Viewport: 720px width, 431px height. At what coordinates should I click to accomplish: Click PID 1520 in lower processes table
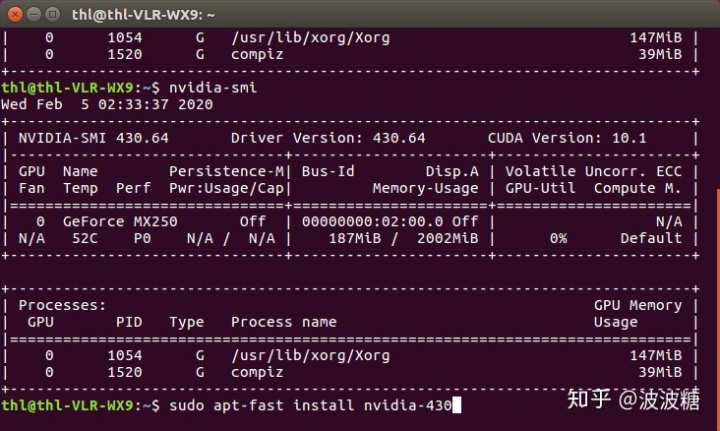click(125, 372)
